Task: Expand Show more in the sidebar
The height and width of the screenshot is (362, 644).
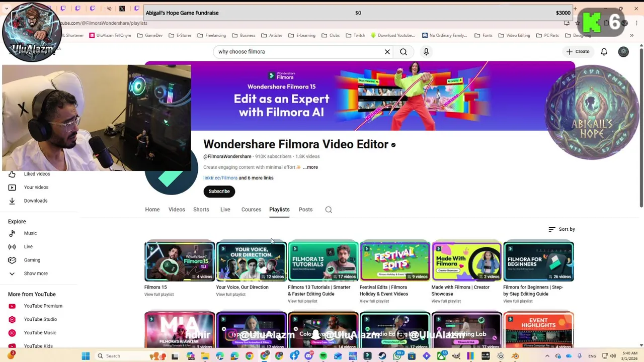Action: point(35,274)
